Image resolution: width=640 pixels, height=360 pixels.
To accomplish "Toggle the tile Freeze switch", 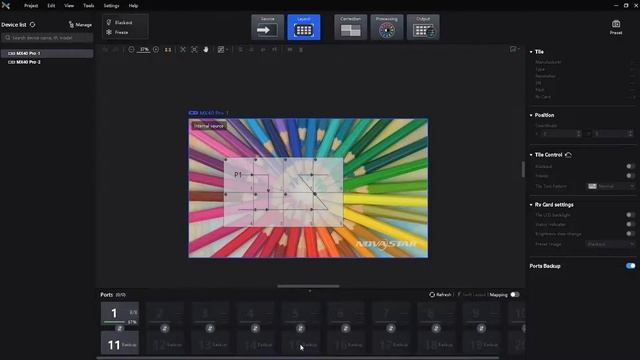I will [630, 176].
